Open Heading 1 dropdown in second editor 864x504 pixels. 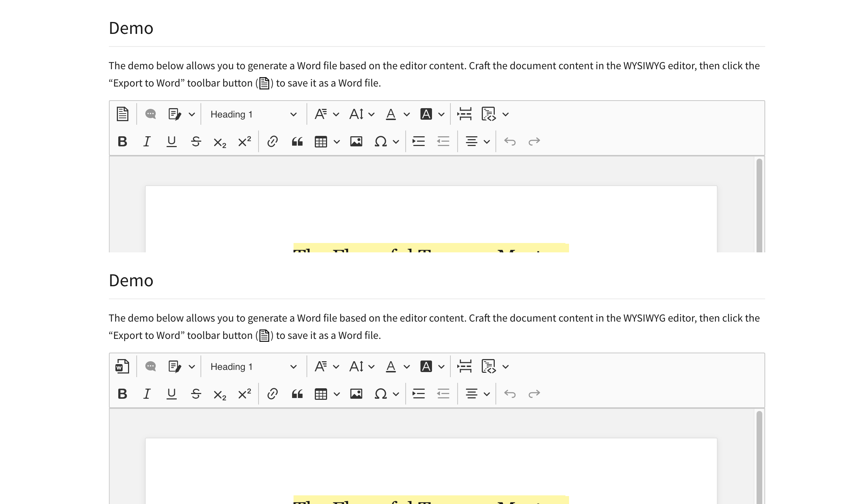tap(254, 367)
